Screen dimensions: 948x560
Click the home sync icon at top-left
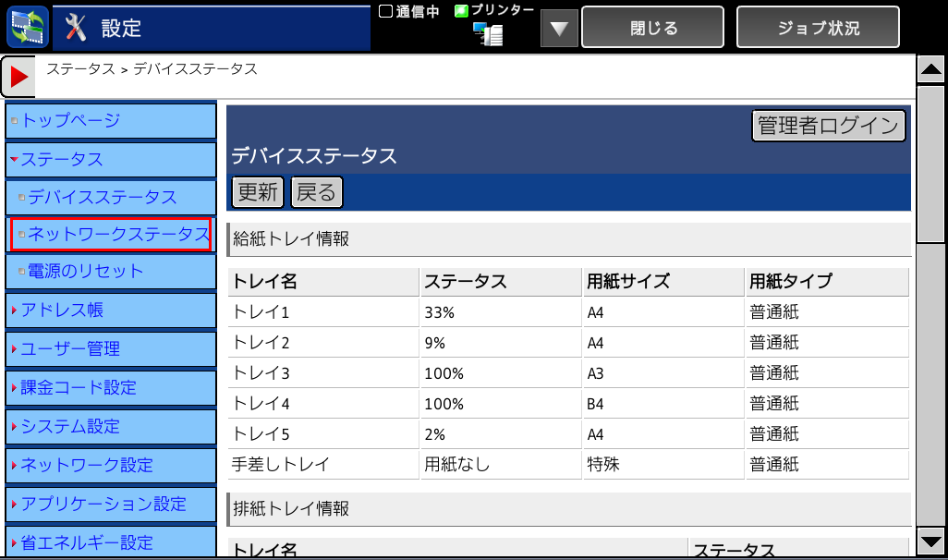(x=26, y=27)
